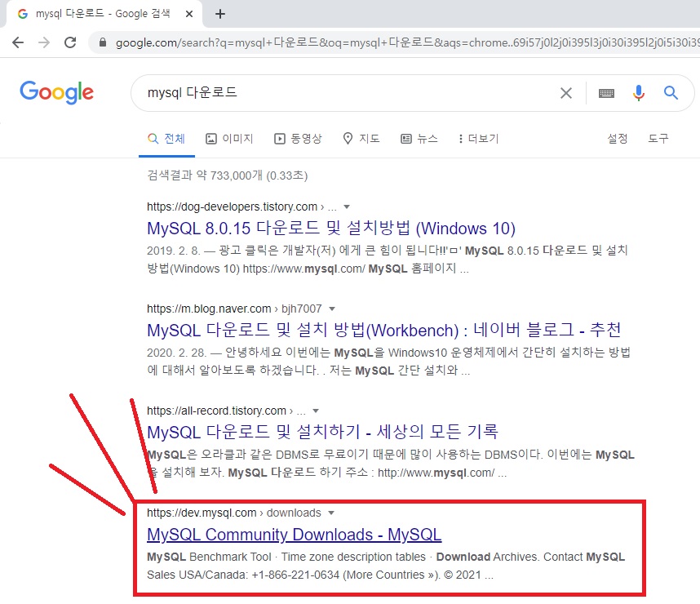Click the address bar URL

pyautogui.click(x=407, y=42)
